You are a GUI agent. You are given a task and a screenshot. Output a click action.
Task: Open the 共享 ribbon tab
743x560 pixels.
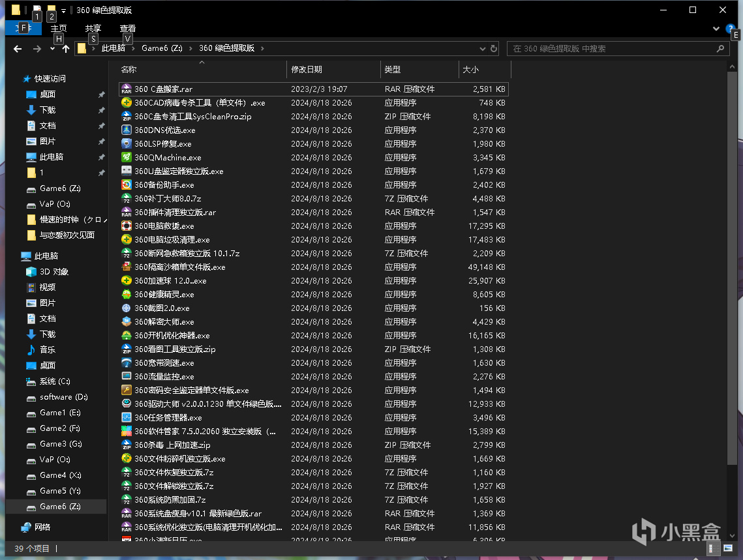(x=93, y=29)
